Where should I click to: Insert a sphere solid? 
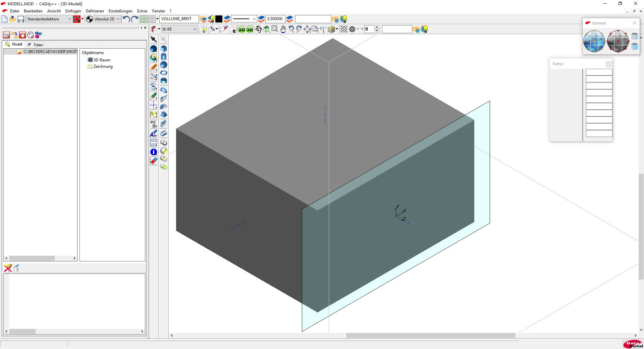click(x=164, y=65)
